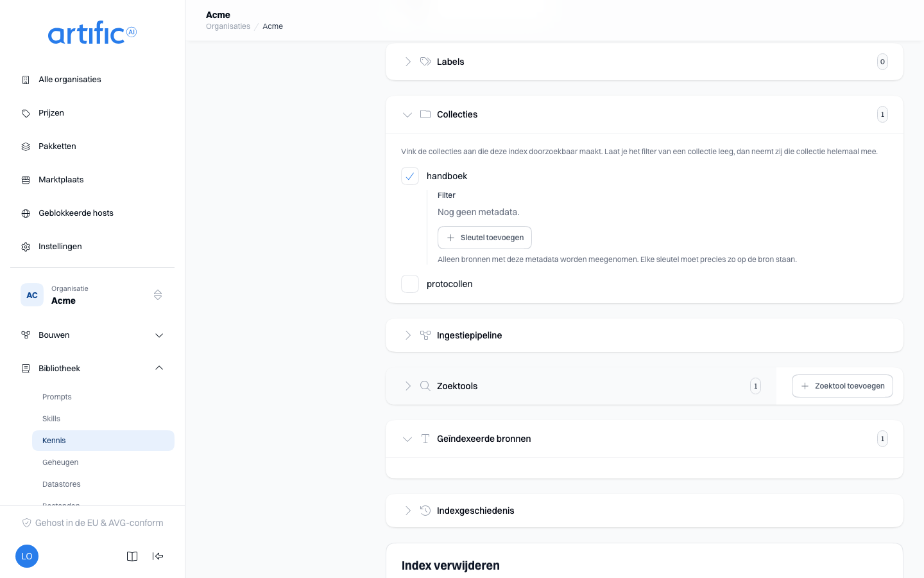Open the Marktplaats menu item
The image size is (924, 578).
click(92, 180)
